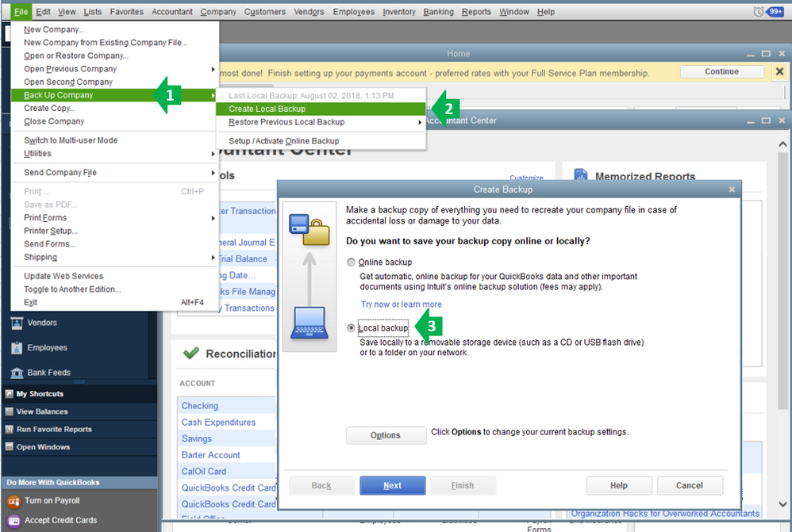Click the Options button

tap(386, 435)
